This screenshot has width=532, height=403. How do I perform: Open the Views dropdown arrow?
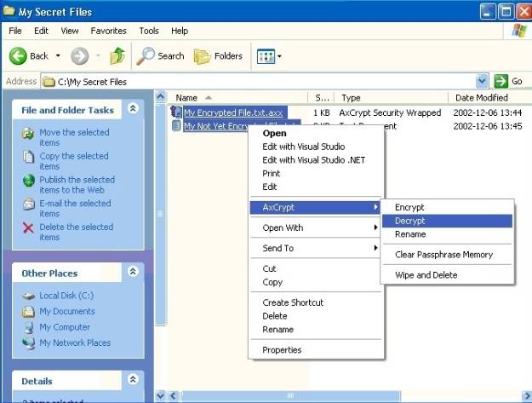point(279,56)
